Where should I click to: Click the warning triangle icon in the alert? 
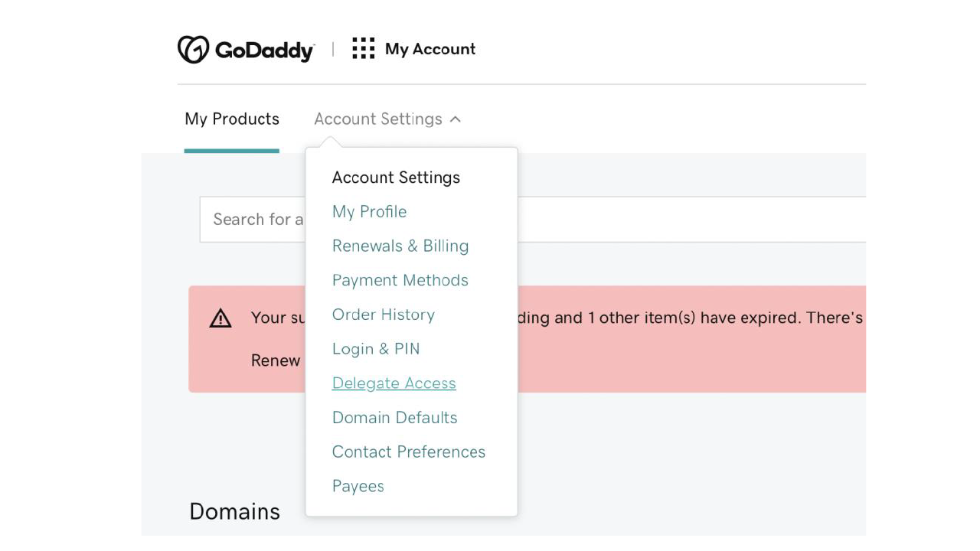220,318
